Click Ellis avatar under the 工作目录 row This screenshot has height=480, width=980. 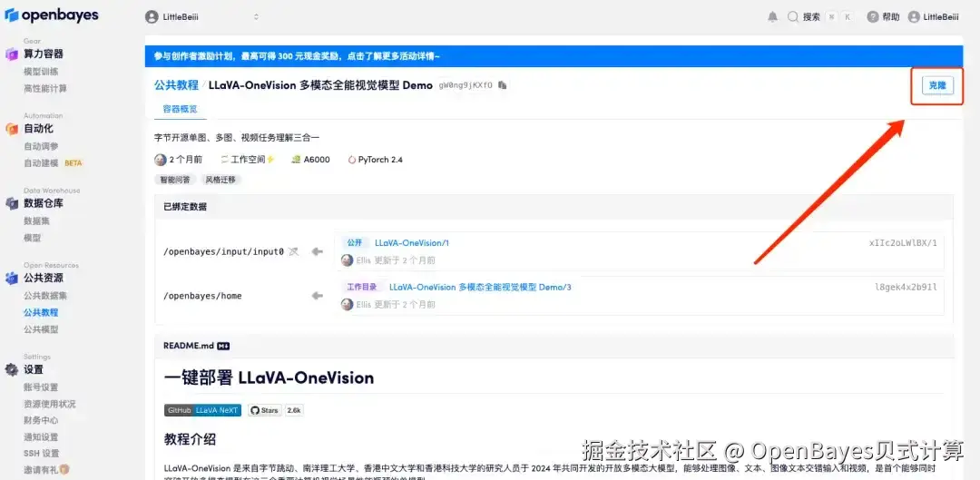pos(347,304)
